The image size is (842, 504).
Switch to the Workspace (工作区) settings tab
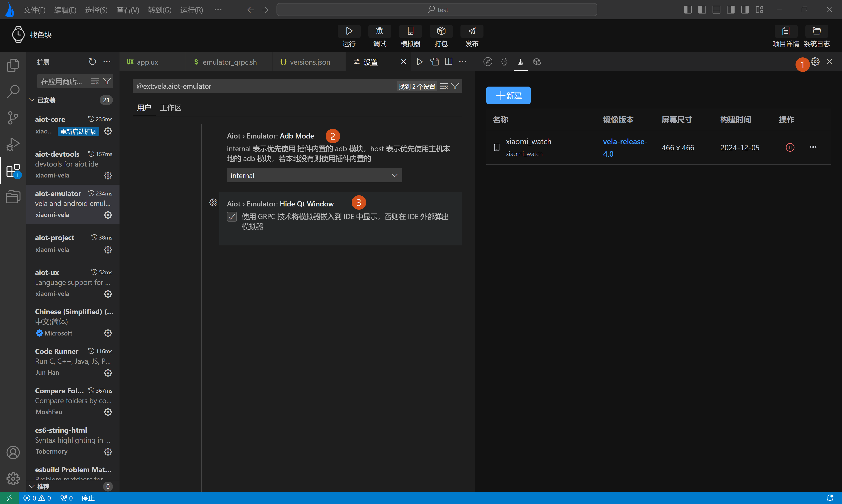(171, 108)
